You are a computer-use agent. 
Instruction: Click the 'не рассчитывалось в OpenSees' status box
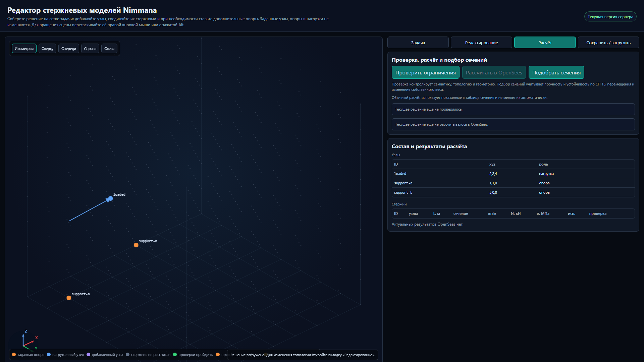pyautogui.click(x=513, y=124)
